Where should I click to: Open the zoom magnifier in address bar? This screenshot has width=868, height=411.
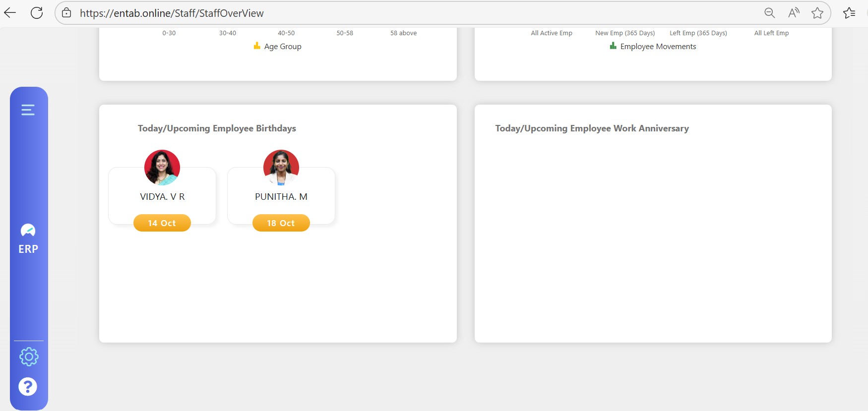click(x=769, y=13)
